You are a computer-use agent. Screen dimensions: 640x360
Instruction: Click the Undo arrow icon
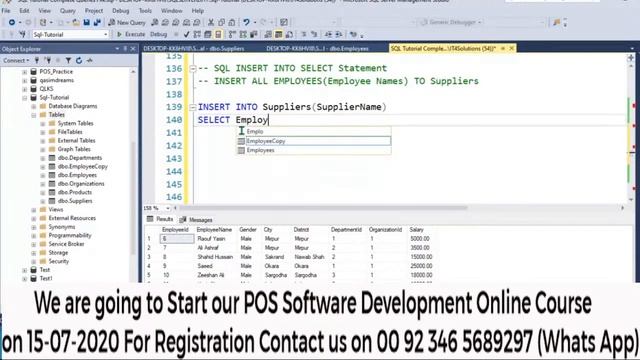[x=246, y=22]
